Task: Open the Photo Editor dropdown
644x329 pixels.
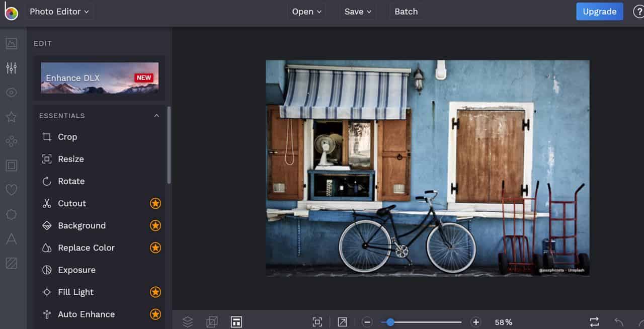Action: click(59, 11)
